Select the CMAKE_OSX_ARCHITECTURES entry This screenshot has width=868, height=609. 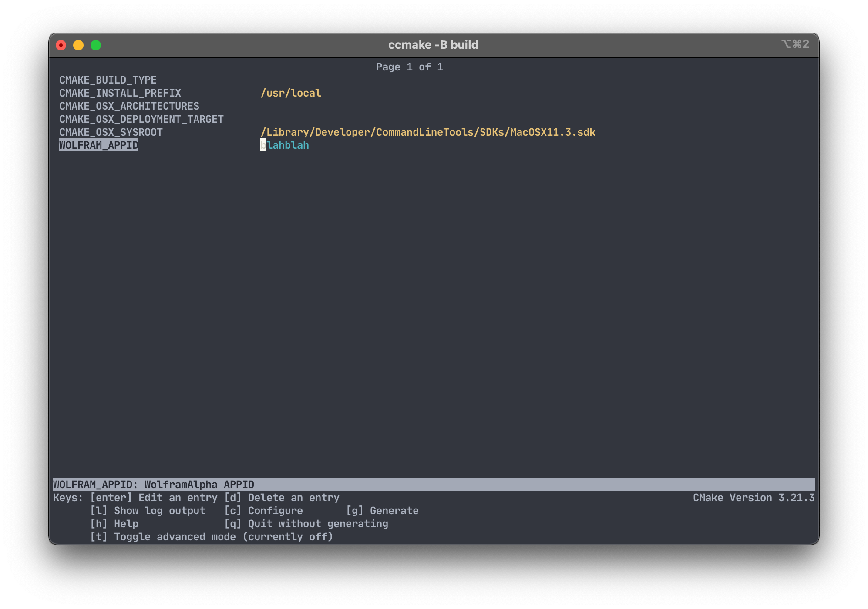pos(129,106)
